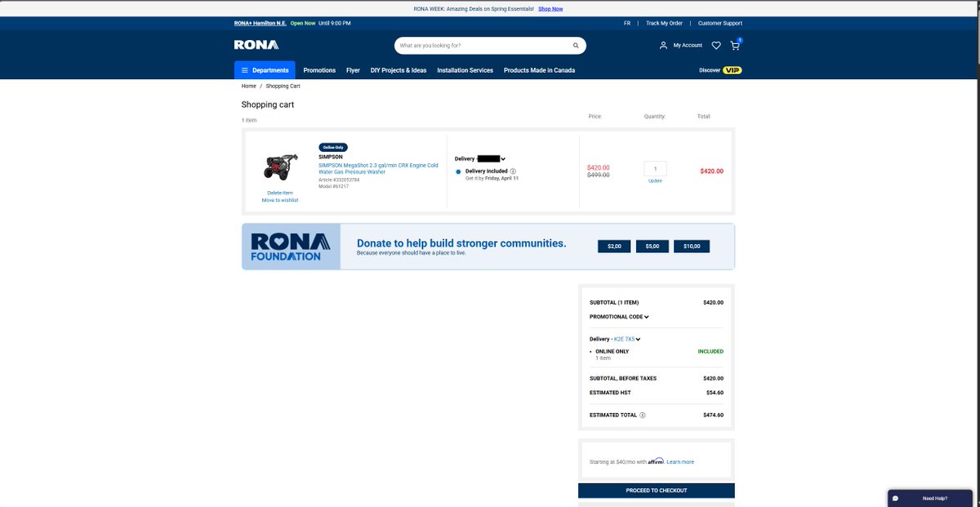Open Products Made in Canada menu
980x507 pixels.
click(539, 70)
